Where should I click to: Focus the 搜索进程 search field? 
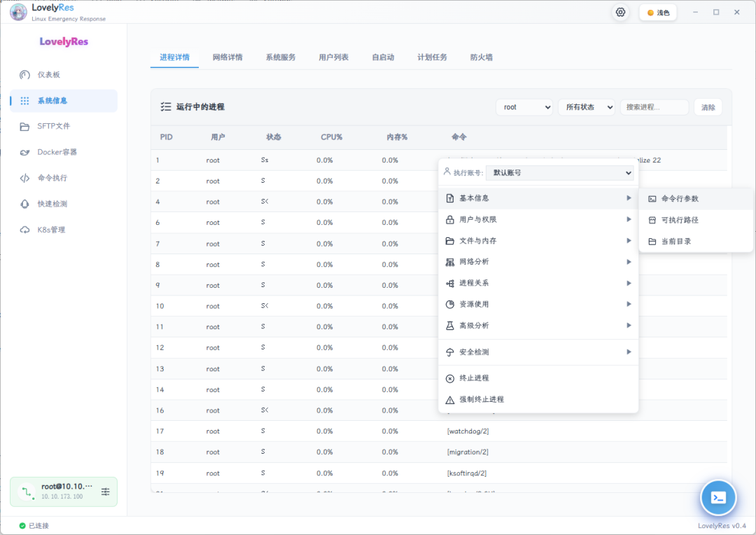click(654, 107)
